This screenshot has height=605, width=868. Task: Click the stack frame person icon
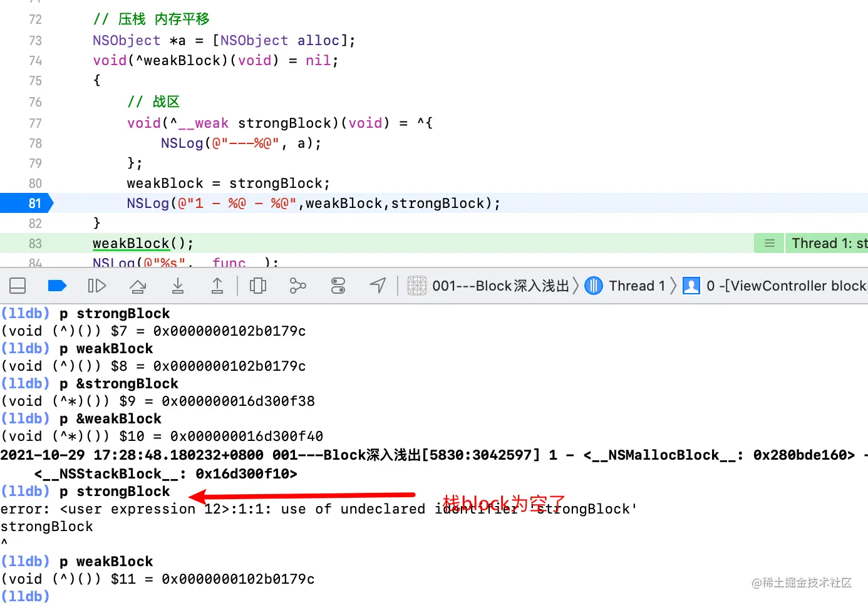691,286
